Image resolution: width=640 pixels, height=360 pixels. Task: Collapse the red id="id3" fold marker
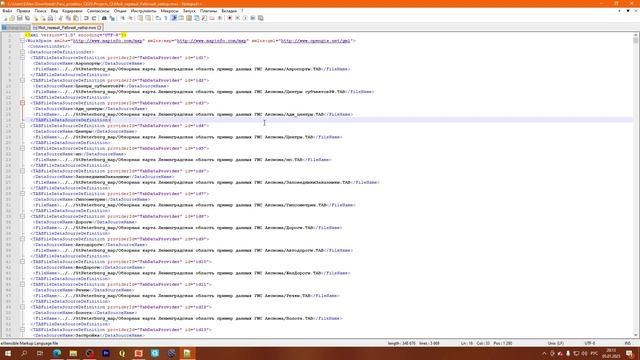22,103
